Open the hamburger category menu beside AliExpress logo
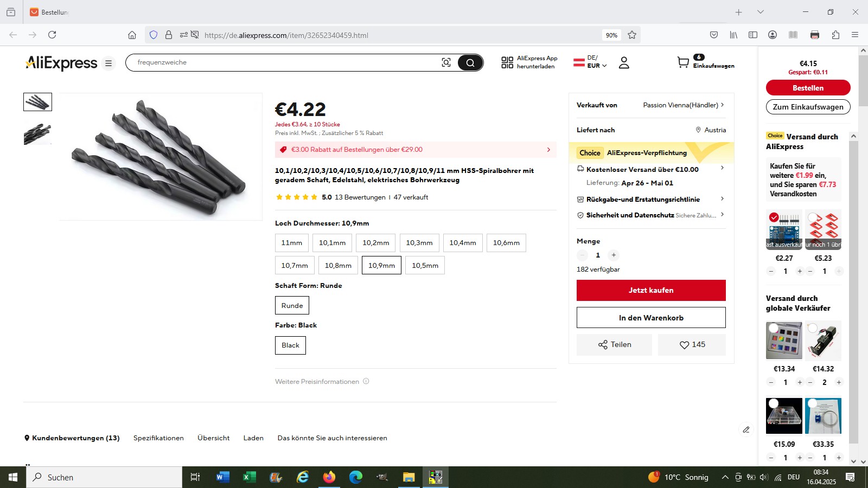This screenshot has width=868, height=488. tap(108, 63)
